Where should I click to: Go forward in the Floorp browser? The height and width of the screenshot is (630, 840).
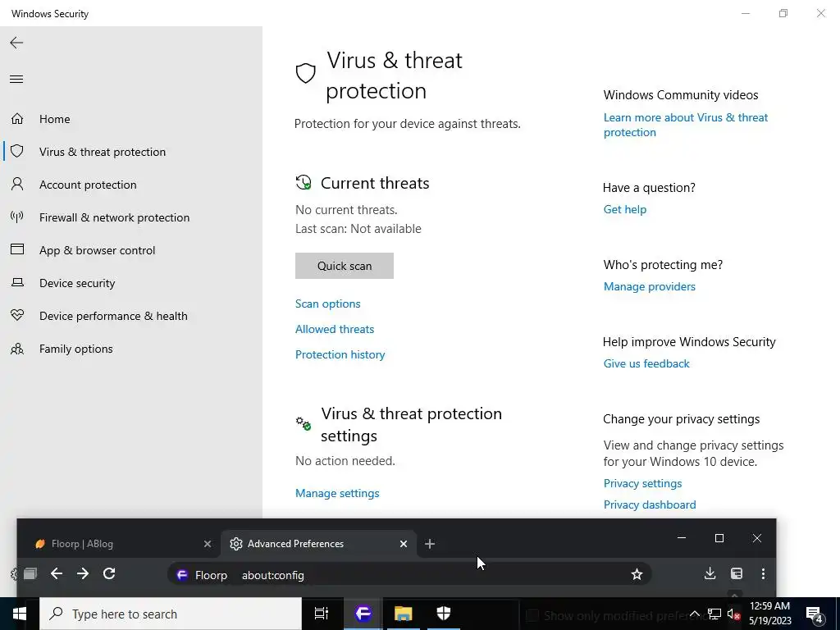click(83, 573)
